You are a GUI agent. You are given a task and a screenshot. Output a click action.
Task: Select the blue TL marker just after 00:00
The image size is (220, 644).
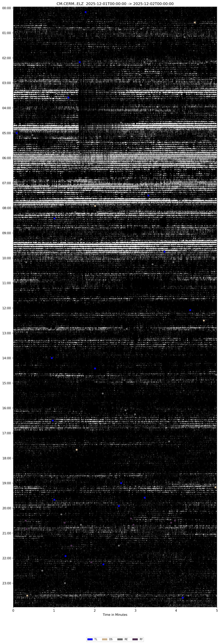86,12
